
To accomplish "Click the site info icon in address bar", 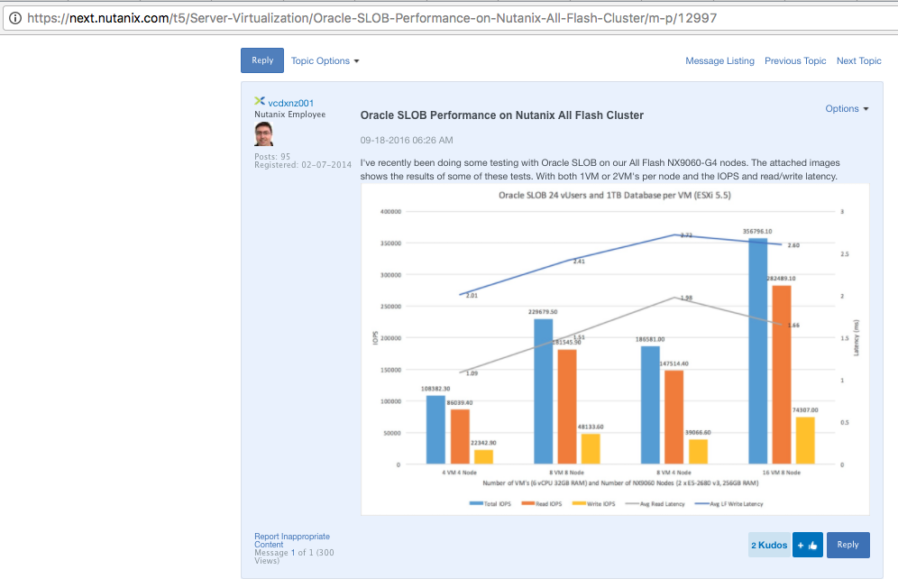I will click(14, 18).
